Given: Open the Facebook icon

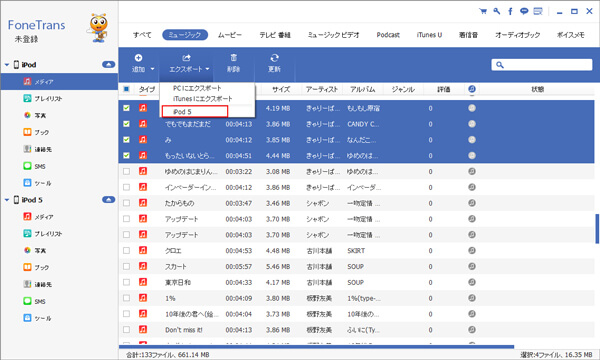Looking at the screenshot, I should click(x=510, y=11).
